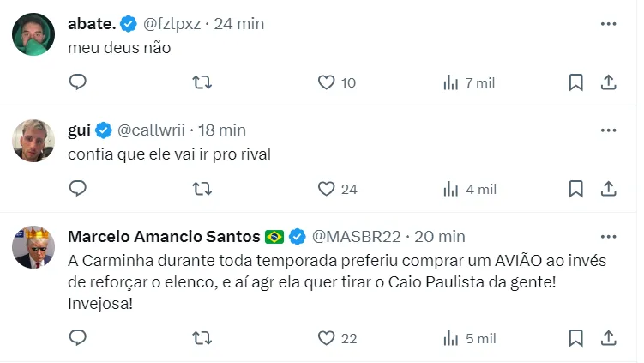
Task: Reply to Marcelo Amancio Santos' tweet
Action: 77,338
